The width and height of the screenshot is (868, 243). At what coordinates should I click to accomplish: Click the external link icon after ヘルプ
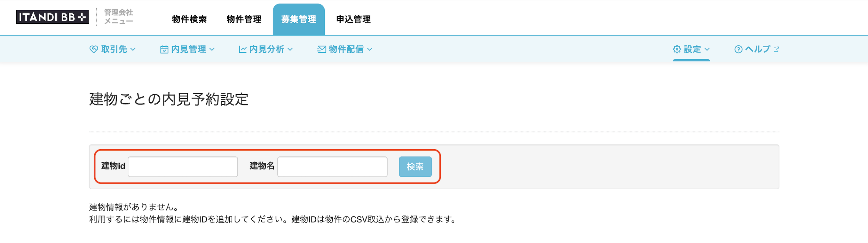(776, 50)
